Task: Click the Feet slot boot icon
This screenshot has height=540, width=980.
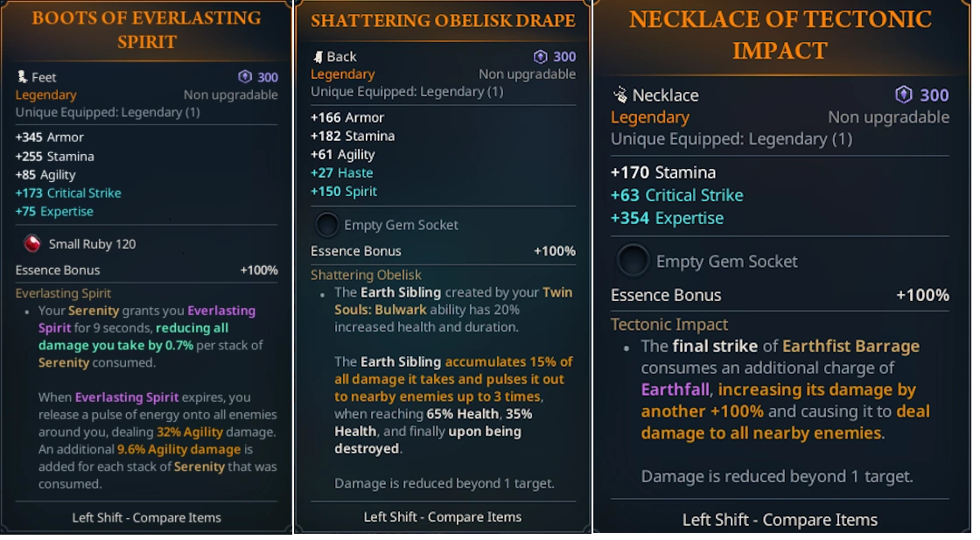Action: coord(22,77)
